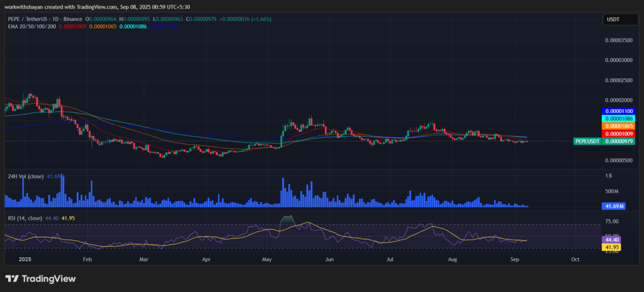Click the 0.00002500 price axis label
This screenshot has width=644, height=292.
(x=619, y=80)
